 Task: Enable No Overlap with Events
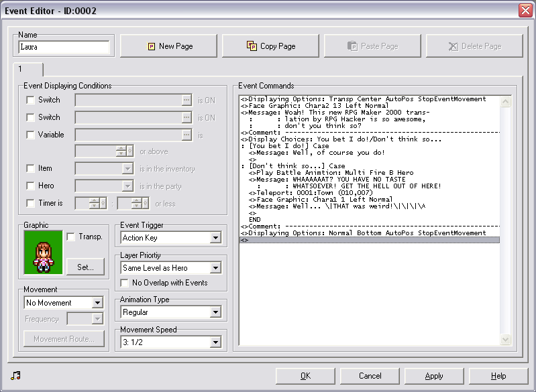click(x=125, y=283)
